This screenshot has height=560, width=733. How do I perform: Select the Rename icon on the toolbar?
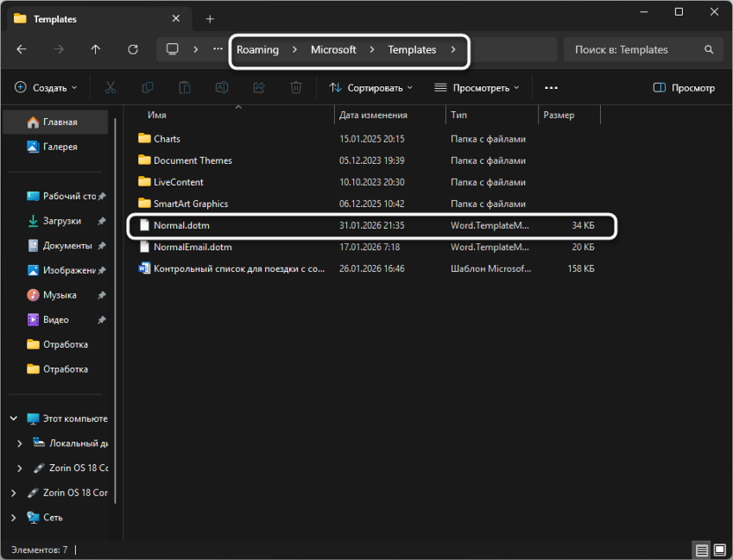click(x=222, y=87)
